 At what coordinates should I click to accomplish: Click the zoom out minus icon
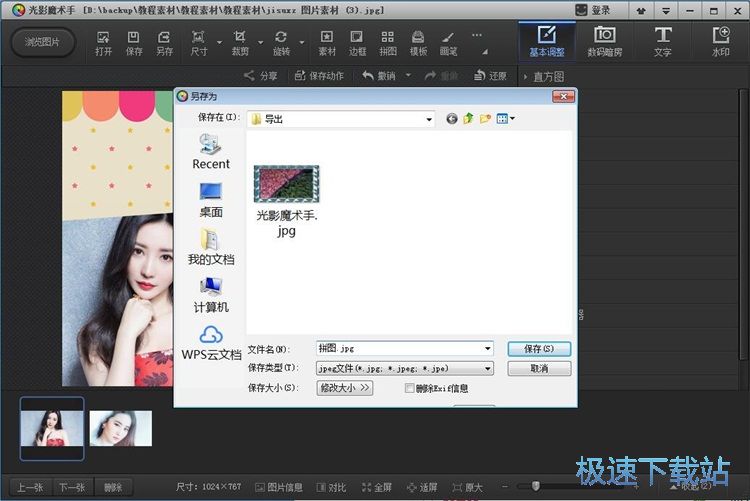(505, 487)
